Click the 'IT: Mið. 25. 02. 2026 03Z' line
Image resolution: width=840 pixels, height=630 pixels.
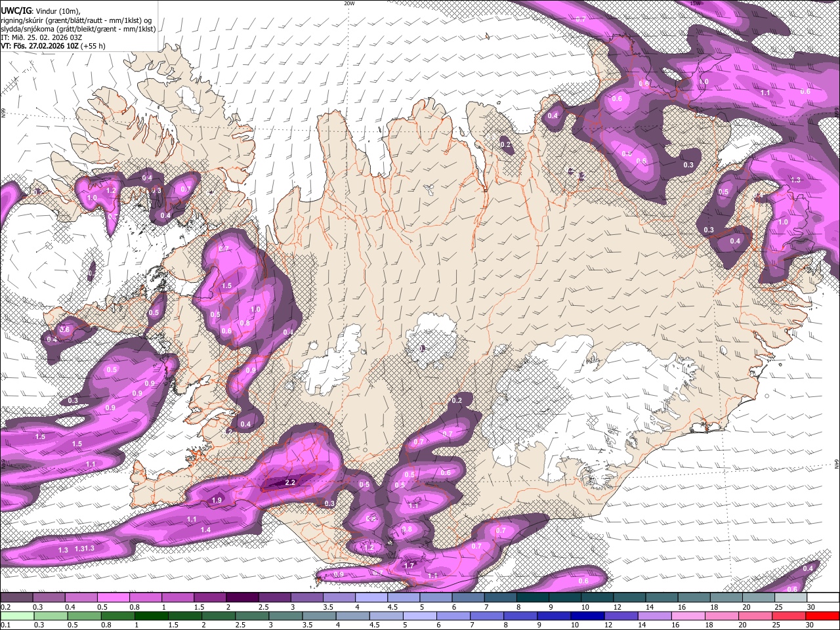click(41, 37)
